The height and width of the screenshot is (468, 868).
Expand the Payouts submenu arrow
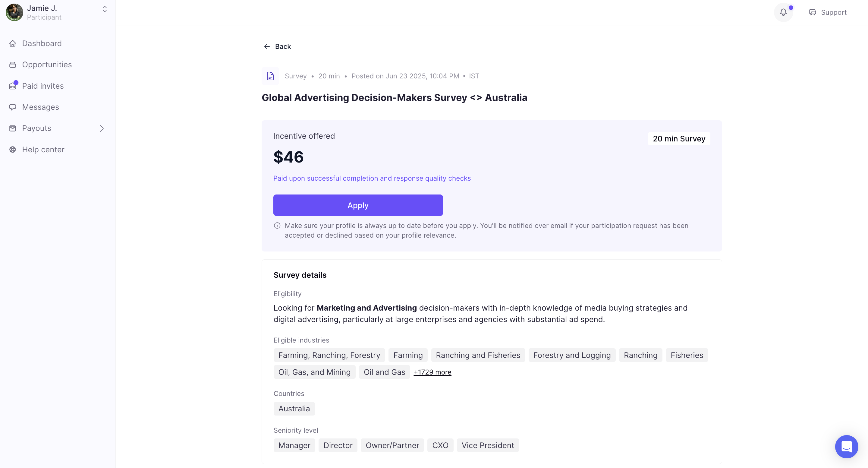tap(102, 128)
